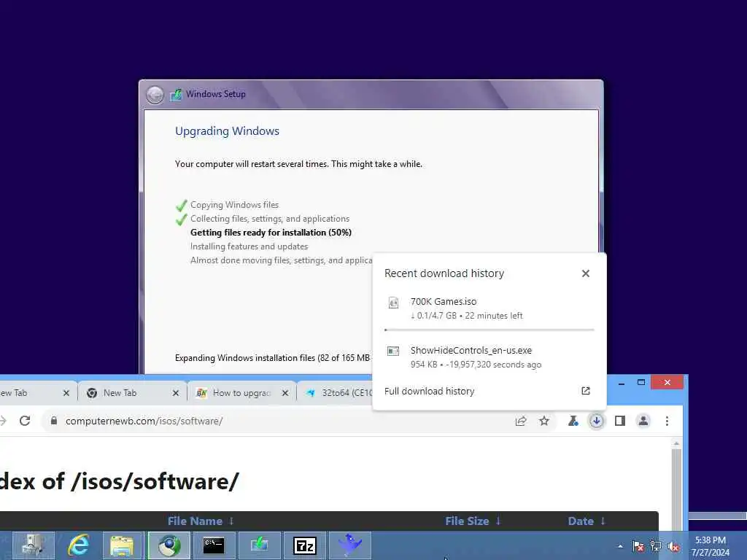The width and height of the screenshot is (747, 560).
Task: Open the Chrome three-dot menu
Action: (x=667, y=421)
